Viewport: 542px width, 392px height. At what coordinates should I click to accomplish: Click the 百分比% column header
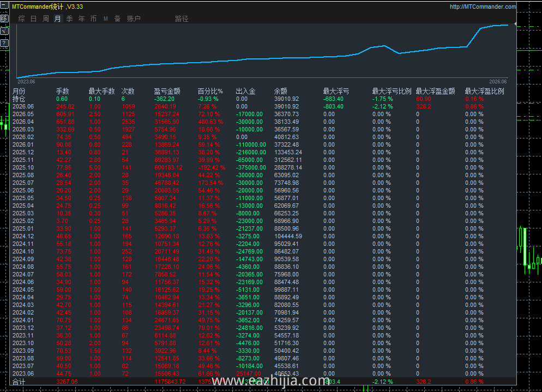pos(210,91)
